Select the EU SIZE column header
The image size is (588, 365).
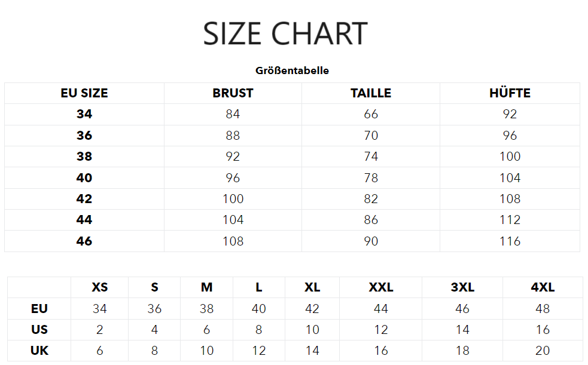(84, 93)
